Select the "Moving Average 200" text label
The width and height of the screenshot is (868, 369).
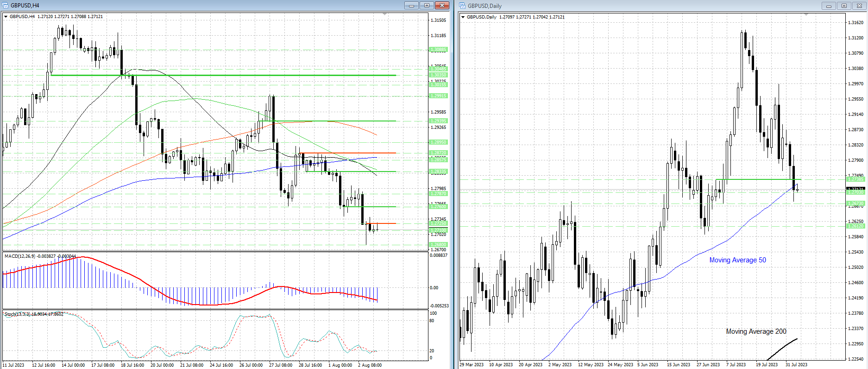click(x=756, y=331)
